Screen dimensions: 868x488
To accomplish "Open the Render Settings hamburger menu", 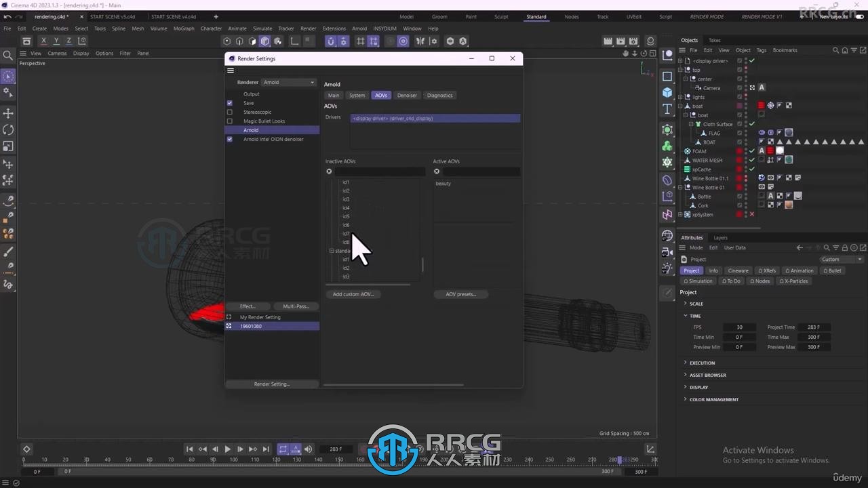I will pyautogui.click(x=231, y=70).
